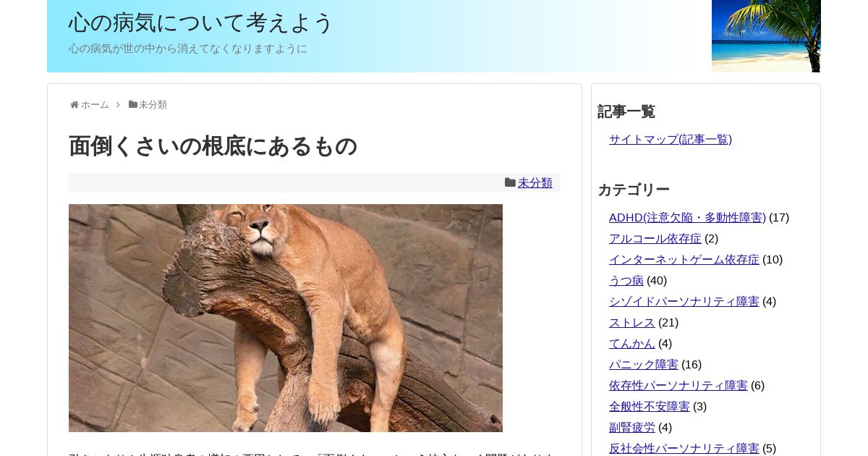Go to site title 心の病気について考えよう

(x=201, y=22)
